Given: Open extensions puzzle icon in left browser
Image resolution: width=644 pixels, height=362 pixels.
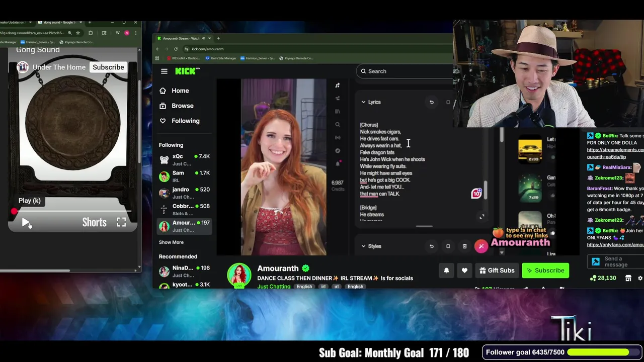Looking at the screenshot, I should point(91,33).
